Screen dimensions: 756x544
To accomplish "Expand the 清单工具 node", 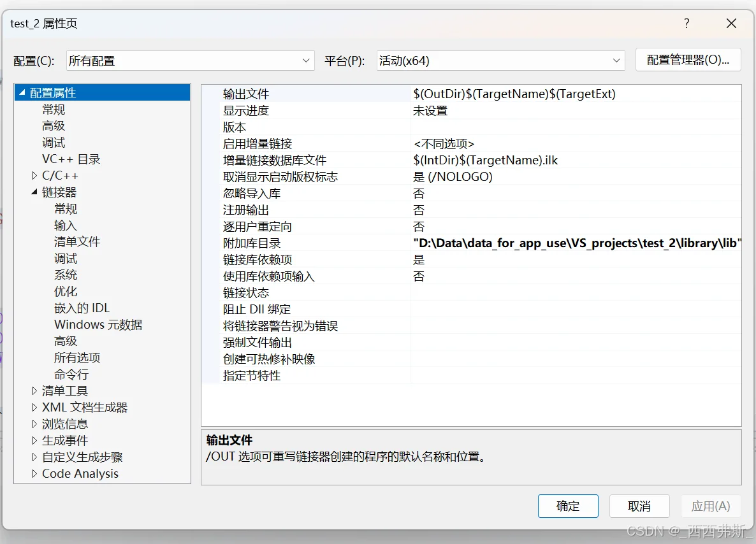I will click(x=33, y=390).
